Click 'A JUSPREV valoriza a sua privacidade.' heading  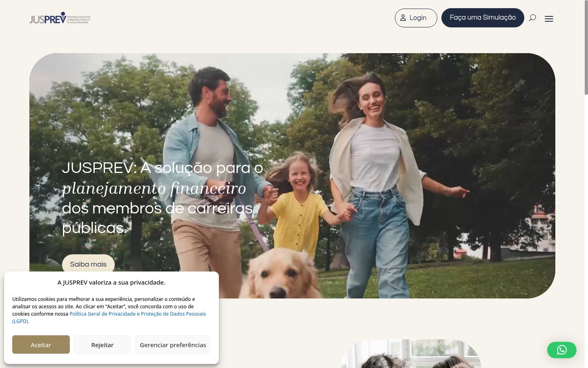coord(111,282)
